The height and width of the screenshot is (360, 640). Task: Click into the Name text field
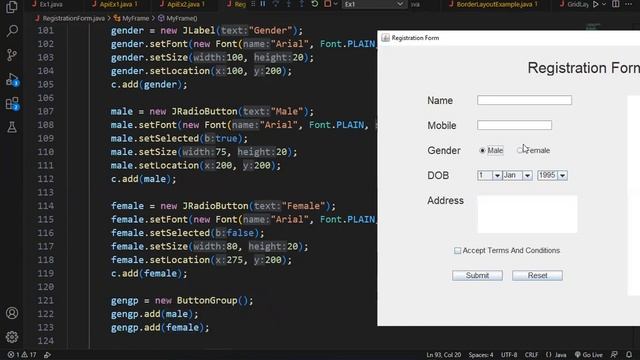click(x=524, y=100)
